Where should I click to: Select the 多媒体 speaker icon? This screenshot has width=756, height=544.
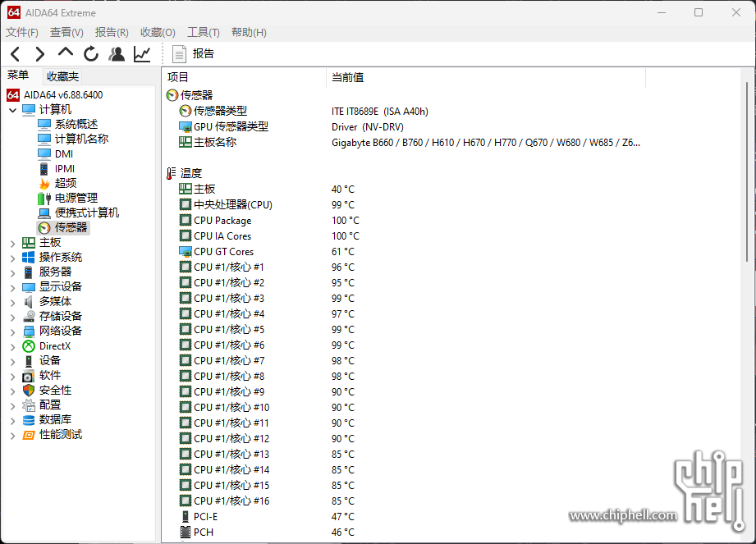tap(29, 302)
